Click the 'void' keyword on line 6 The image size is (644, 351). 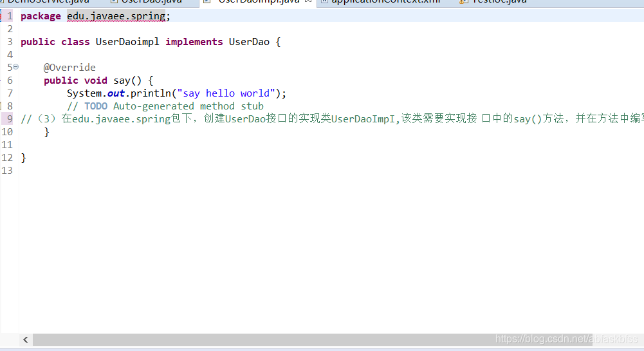[x=96, y=81]
